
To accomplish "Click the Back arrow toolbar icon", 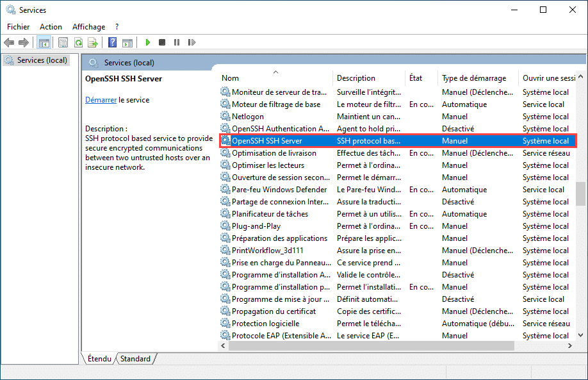I will coord(9,42).
